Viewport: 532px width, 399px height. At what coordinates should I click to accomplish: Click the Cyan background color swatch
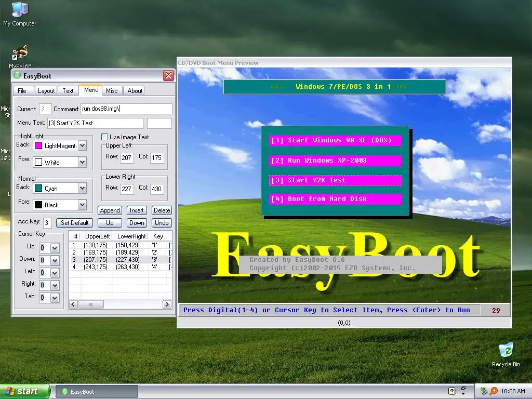(x=38, y=188)
